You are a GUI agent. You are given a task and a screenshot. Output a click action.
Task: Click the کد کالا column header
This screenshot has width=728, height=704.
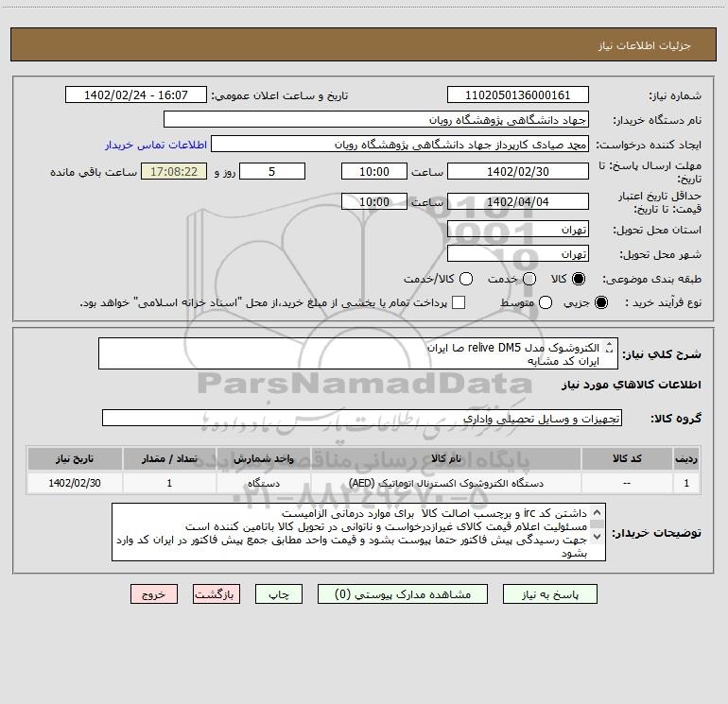click(x=627, y=459)
